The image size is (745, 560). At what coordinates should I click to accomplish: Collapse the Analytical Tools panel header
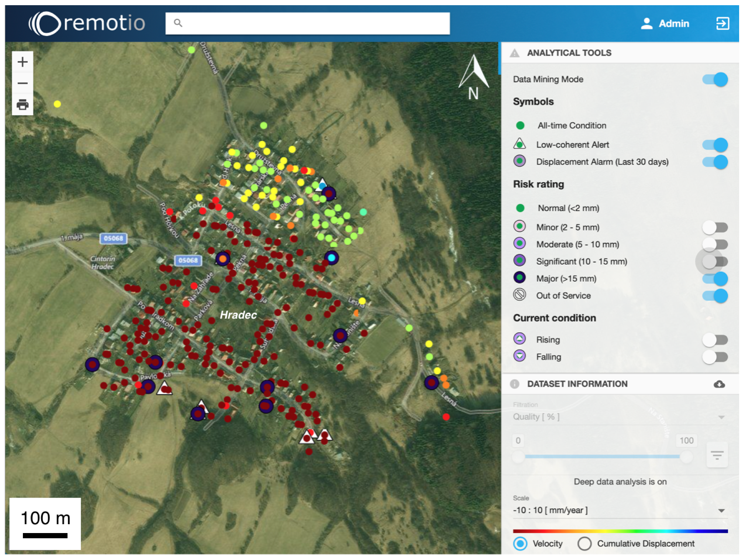click(569, 53)
